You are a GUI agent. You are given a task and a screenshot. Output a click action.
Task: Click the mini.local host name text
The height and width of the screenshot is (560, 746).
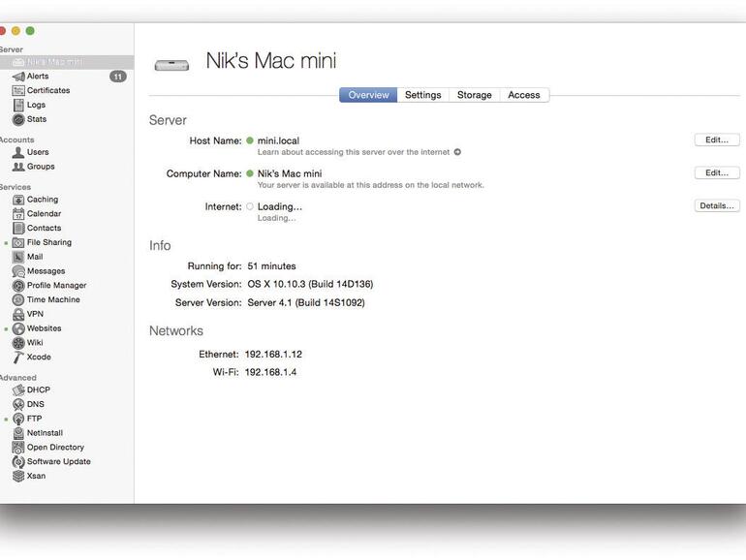pos(278,140)
